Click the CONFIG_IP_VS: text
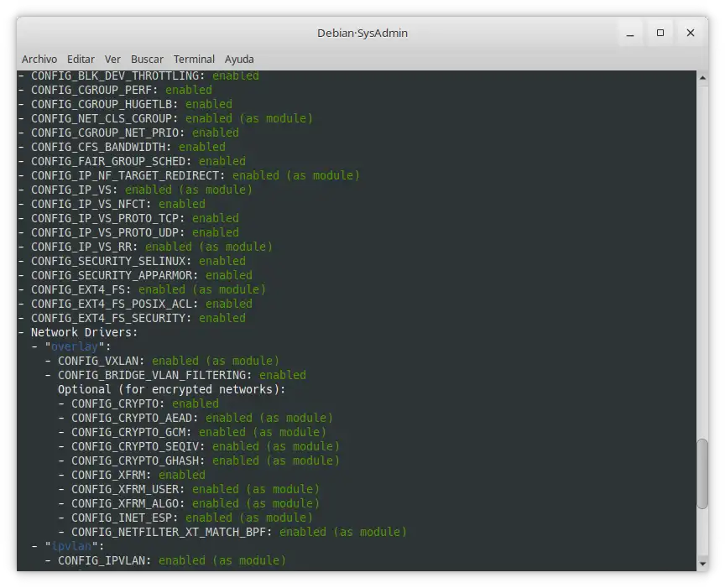The height and width of the screenshot is (588, 725). point(75,190)
